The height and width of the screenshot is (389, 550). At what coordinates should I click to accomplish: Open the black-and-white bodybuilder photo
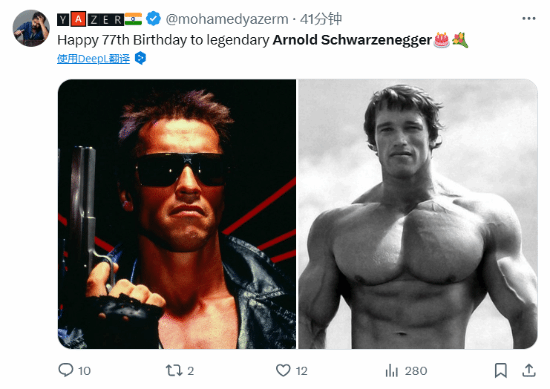[x=418, y=214]
